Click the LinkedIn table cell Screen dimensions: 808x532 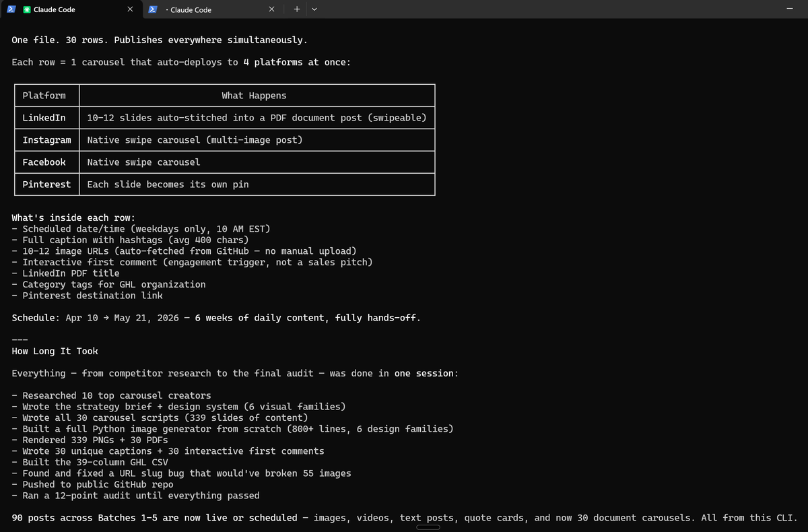click(x=46, y=118)
